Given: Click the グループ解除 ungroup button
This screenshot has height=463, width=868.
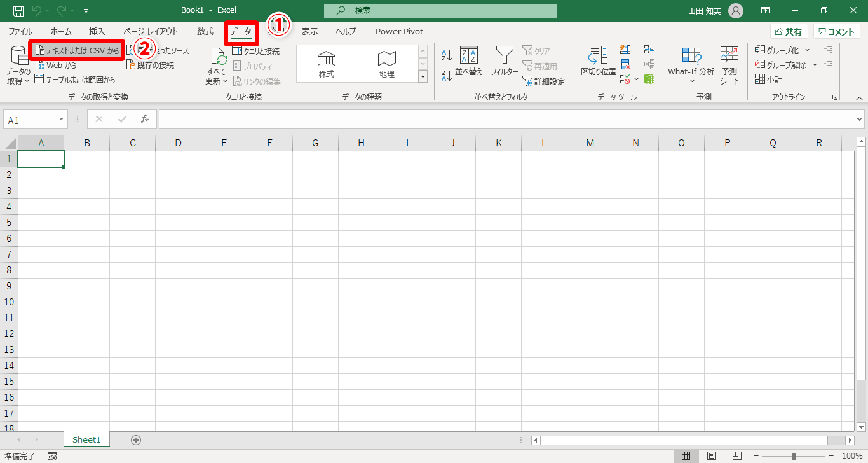Looking at the screenshot, I should click(x=780, y=65).
